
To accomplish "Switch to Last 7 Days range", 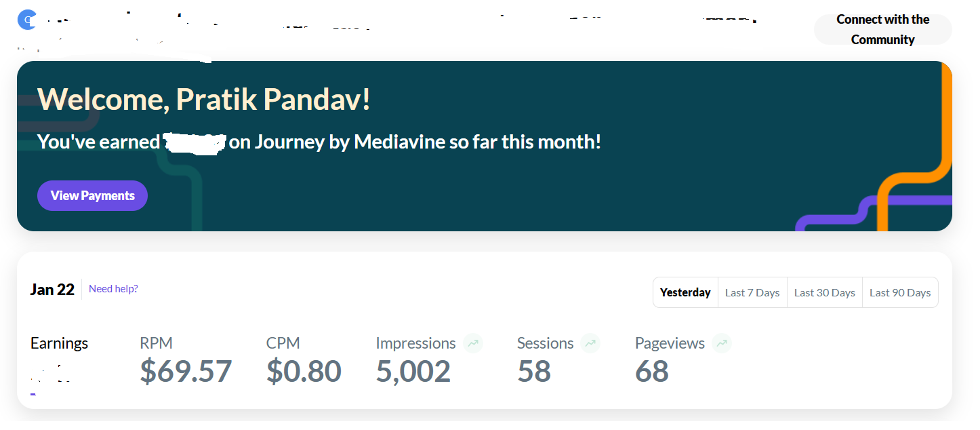I will pyautogui.click(x=752, y=292).
